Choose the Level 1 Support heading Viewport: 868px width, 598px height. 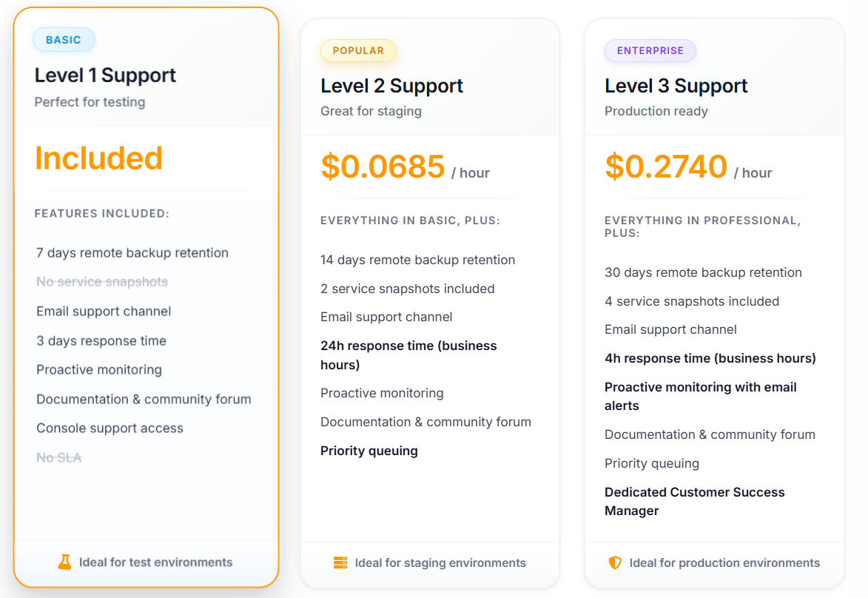click(105, 75)
